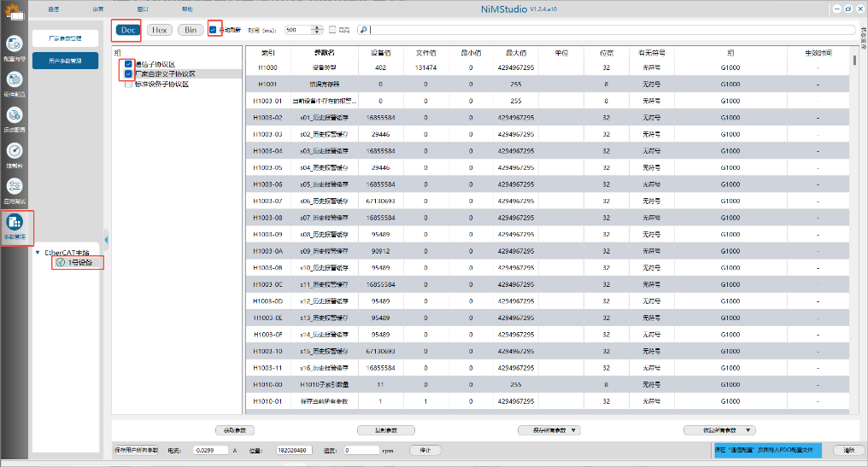Switch value display to Dec
Screen dimensions: 868x467
(x=128, y=30)
